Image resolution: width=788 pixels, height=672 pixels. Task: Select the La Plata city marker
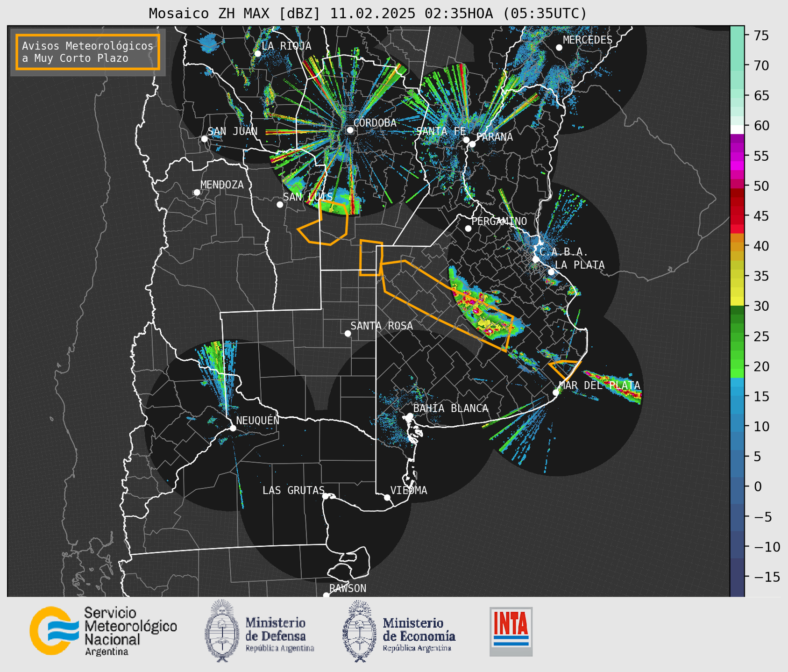tap(551, 272)
